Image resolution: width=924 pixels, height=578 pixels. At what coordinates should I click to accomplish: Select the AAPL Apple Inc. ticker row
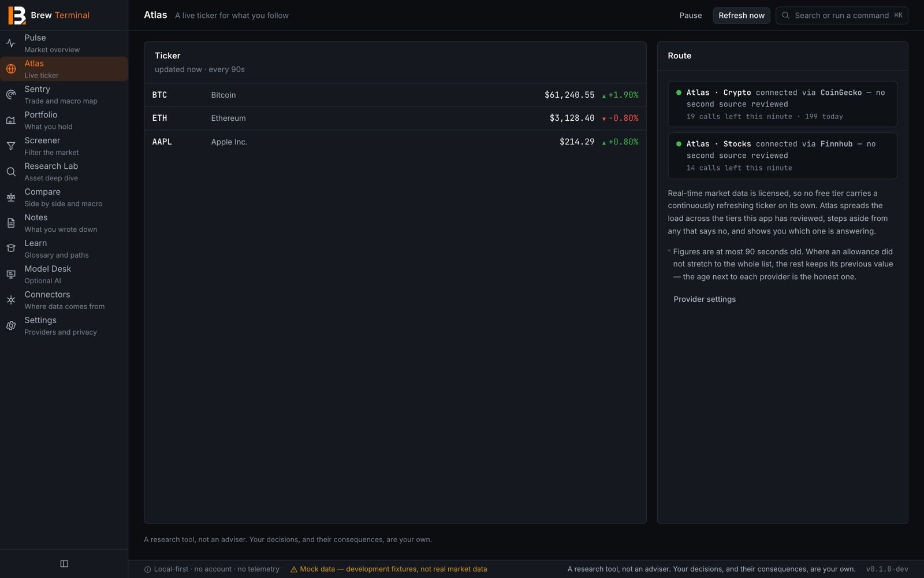[x=395, y=142]
